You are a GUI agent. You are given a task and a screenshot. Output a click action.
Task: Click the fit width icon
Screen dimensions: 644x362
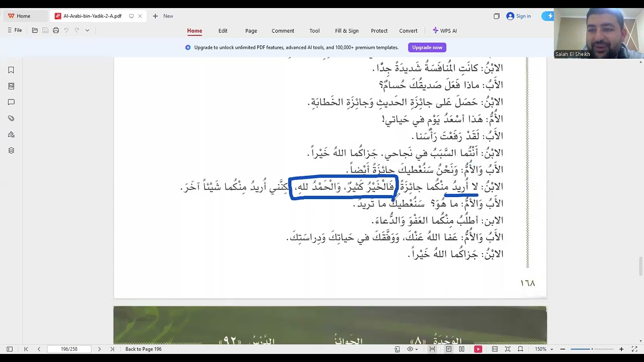520,349
